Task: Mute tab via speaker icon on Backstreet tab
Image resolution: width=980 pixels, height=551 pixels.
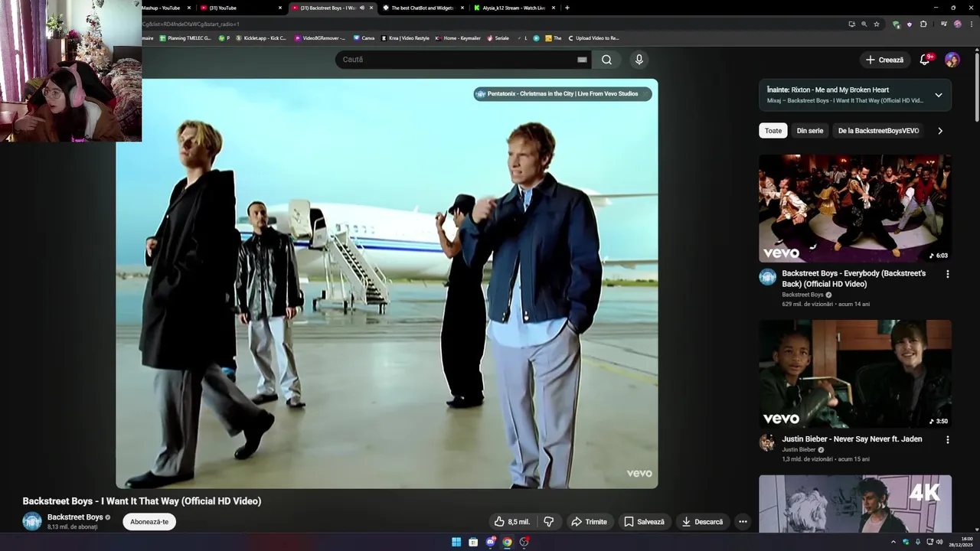Action: point(362,8)
